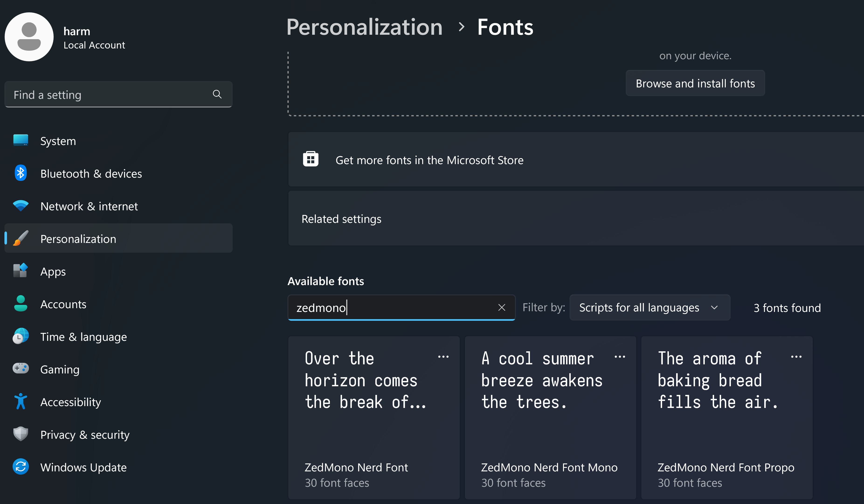Click the Network wifi icon in sidebar
This screenshot has height=504, width=864.
[21, 206]
